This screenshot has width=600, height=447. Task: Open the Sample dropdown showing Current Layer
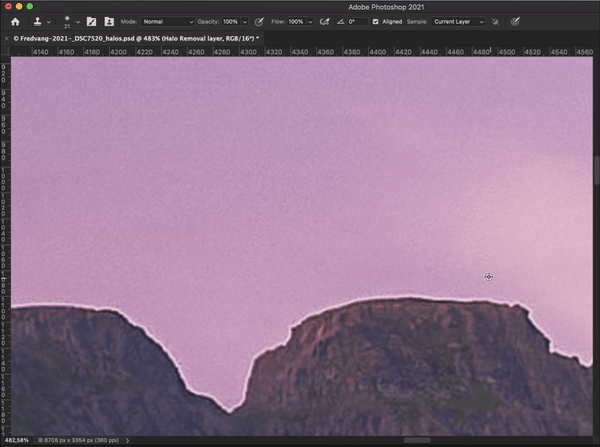pyautogui.click(x=458, y=22)
